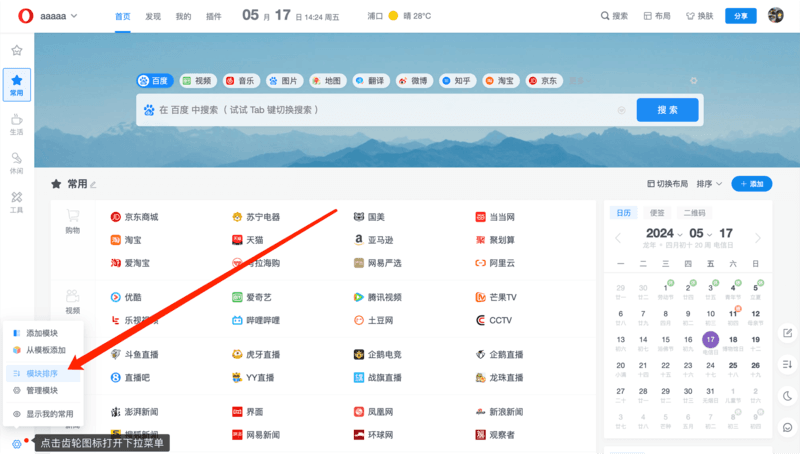Click the Opera logo icon
The image size is (800, 454).
[x=25, y=16]
